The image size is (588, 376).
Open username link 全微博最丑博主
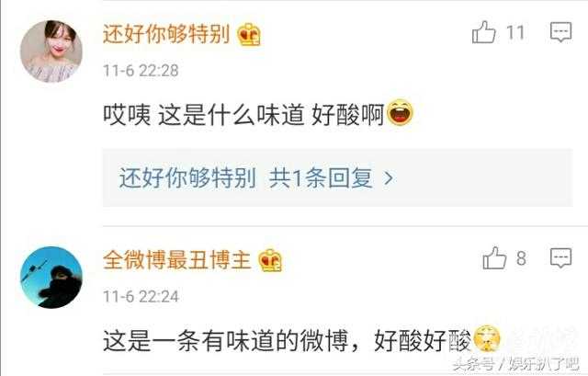176,259
